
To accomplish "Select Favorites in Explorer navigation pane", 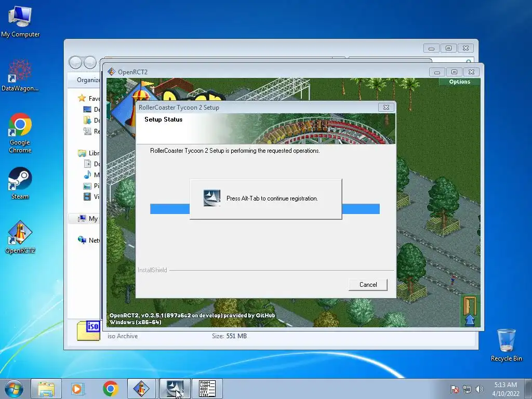I will 89,98.
